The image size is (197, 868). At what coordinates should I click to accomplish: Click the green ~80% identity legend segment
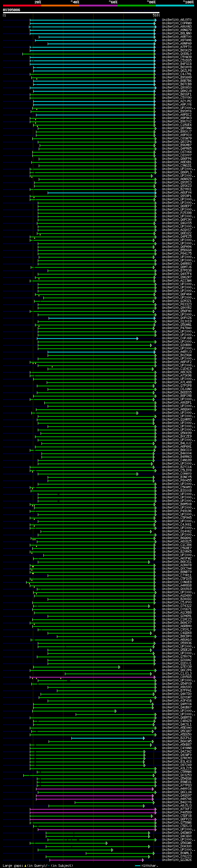coord(137,6)
